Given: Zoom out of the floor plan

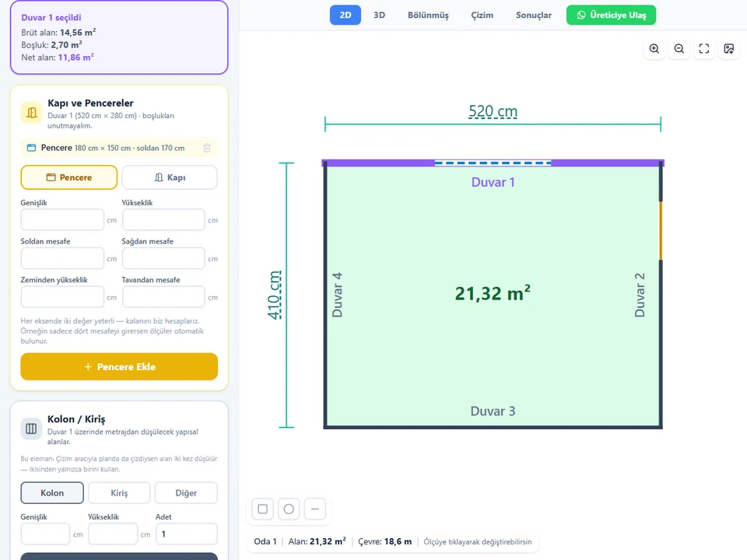Looking at the screenshot, I should pos(679,48).
